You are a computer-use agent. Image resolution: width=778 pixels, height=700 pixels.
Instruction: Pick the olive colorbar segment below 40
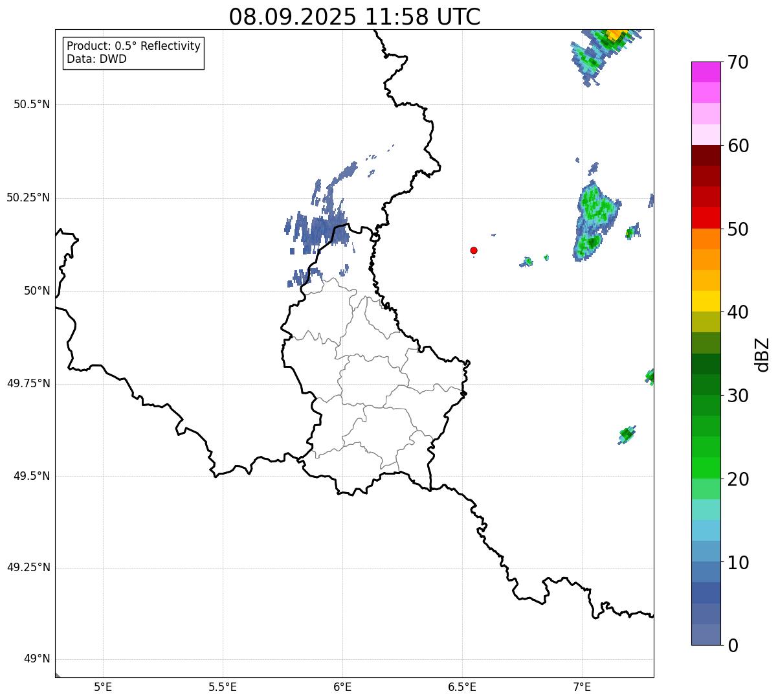click(706, 322)
